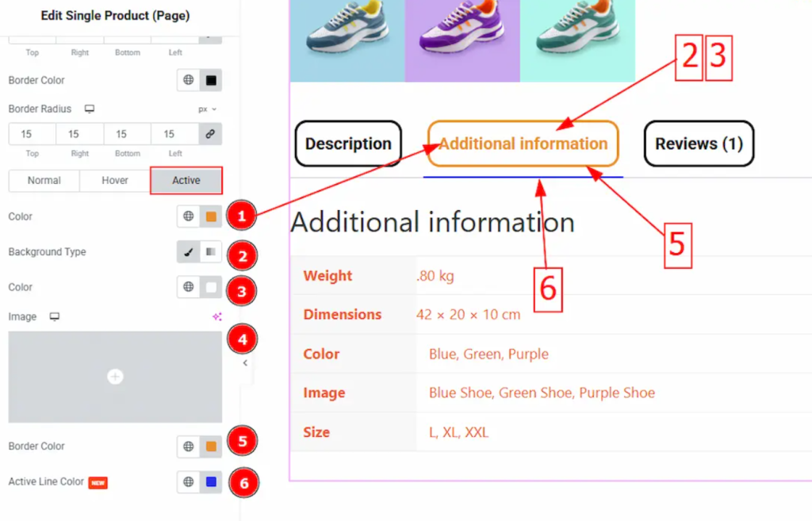This screenshot has height=521, width=812.
Task: Click responsive device icon next to Border Radius
Action: tap(90, 109)
